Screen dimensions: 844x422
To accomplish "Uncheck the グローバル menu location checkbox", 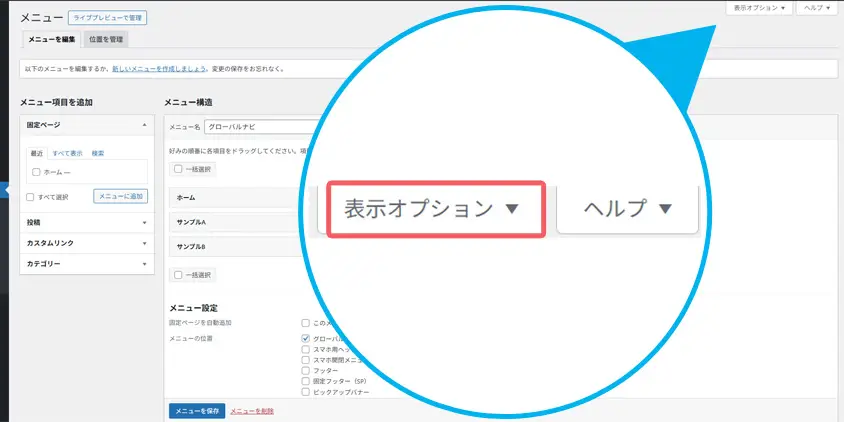I will coord(305,339).
